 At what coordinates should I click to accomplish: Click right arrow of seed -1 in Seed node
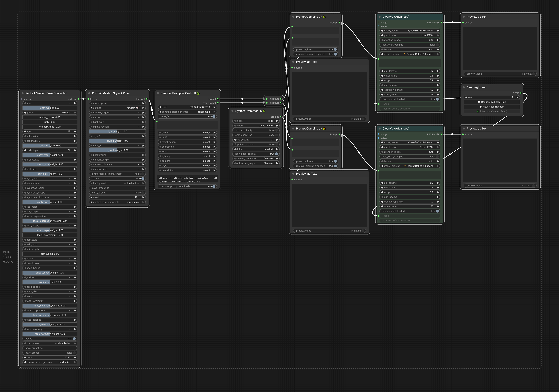click(518, 97)
